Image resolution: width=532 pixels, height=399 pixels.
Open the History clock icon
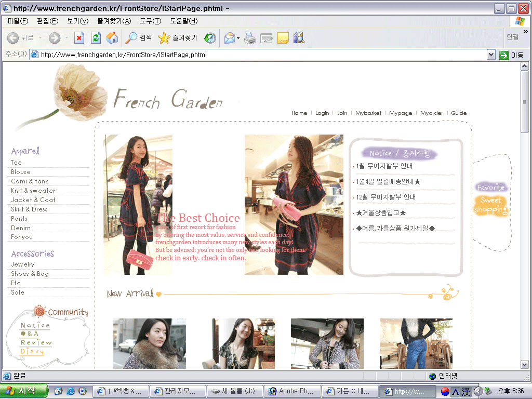point(210,38)
